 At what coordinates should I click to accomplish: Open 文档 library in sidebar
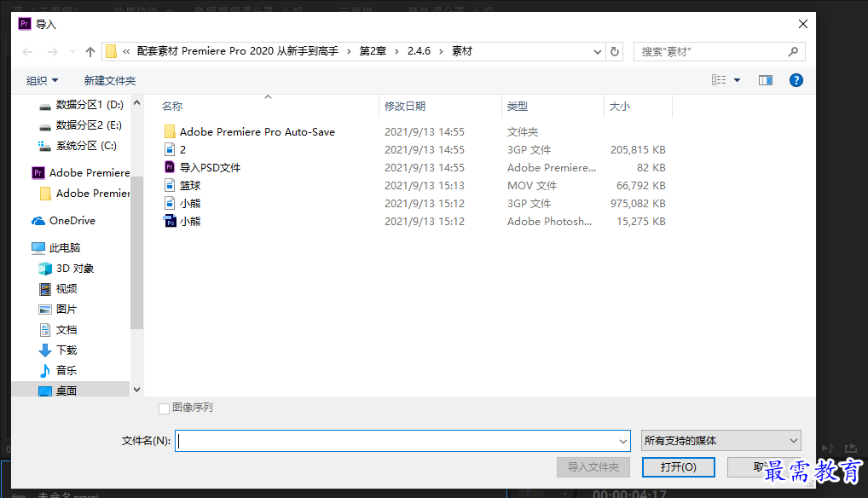point(58,330)
